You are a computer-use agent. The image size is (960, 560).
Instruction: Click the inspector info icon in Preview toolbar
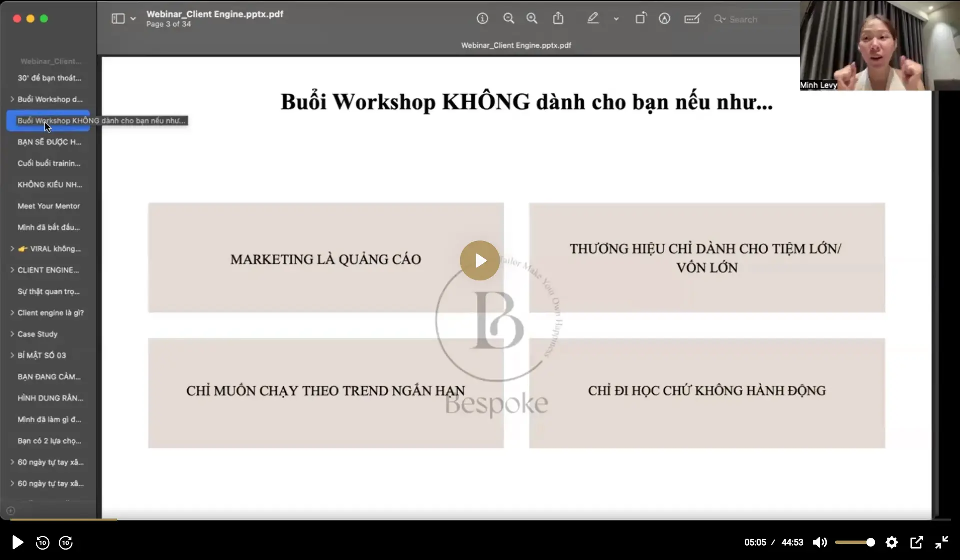(482, 19)
